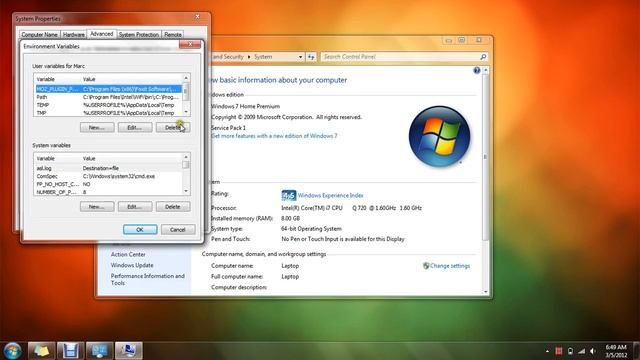
Task: Select the Path user variable row
Action: [108, 97]
